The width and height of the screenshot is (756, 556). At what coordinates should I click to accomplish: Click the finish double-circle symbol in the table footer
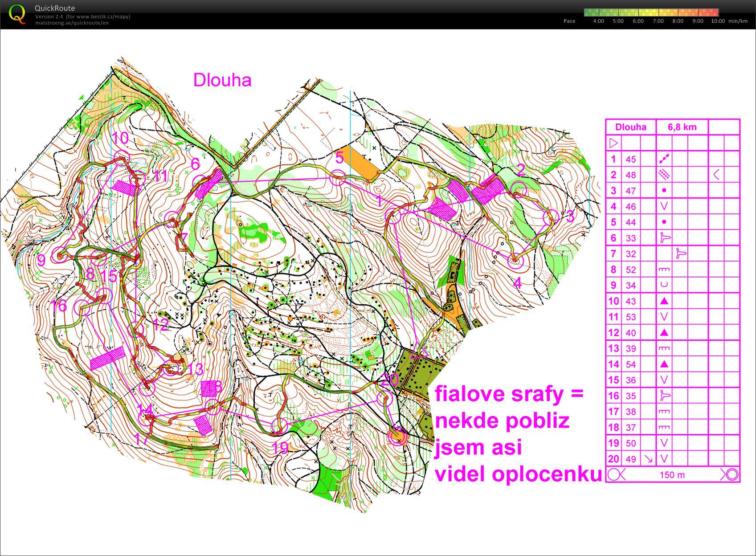[730, 474]
